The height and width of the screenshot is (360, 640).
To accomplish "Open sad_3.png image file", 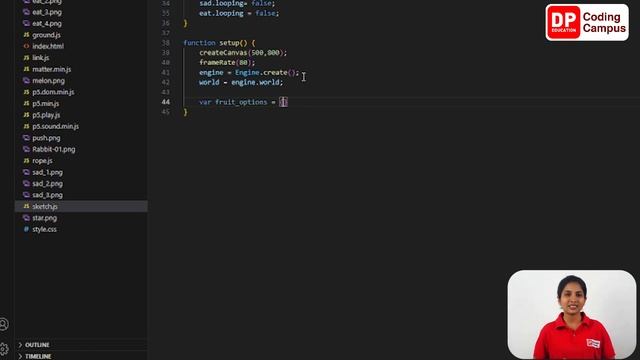I will pyautogui.click(x=47, y=195).
